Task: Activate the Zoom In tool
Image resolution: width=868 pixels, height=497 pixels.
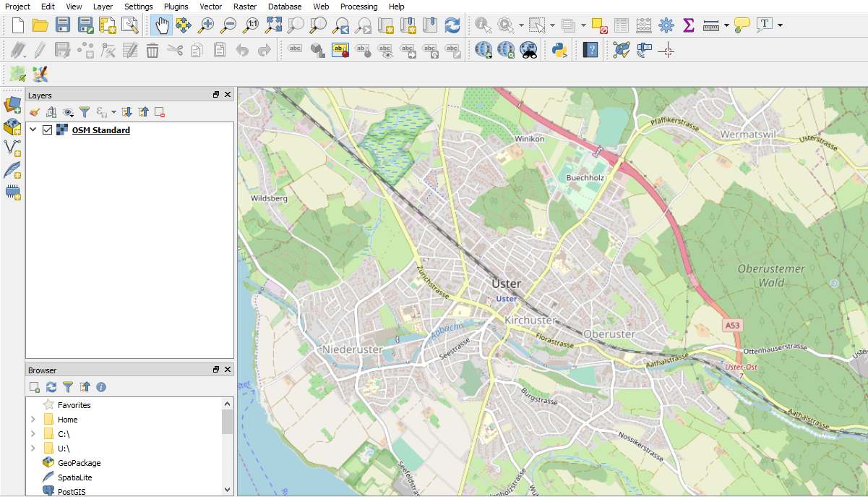Action: [x=206, y=25]
